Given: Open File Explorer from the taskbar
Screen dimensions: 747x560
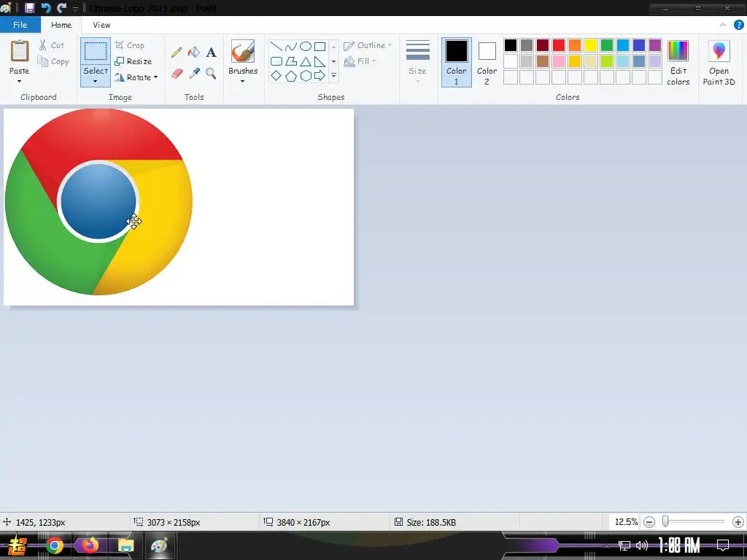Looking at the screenshot, I should pyautogui.click(x=125, y=545).
